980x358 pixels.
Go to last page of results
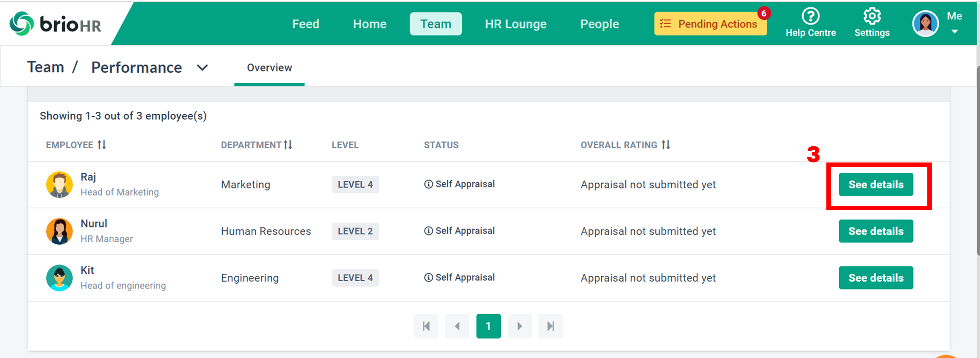[551, 326]
